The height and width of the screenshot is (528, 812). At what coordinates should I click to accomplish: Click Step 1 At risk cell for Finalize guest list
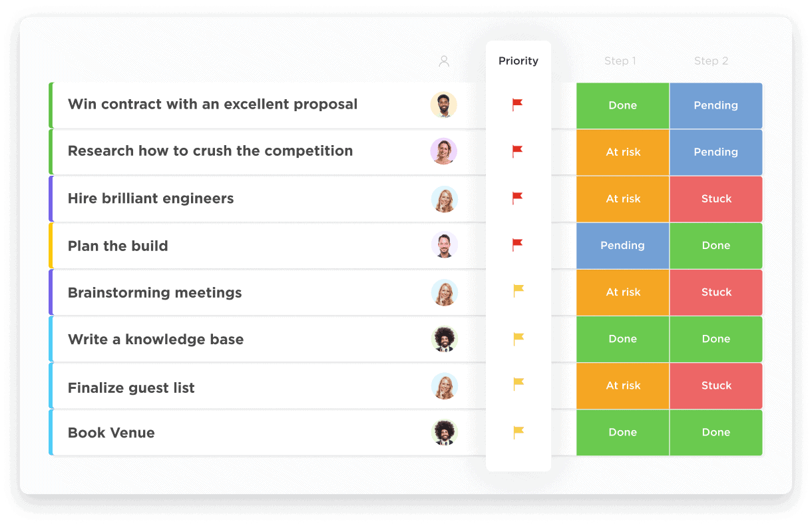click(x=623, y=386)
